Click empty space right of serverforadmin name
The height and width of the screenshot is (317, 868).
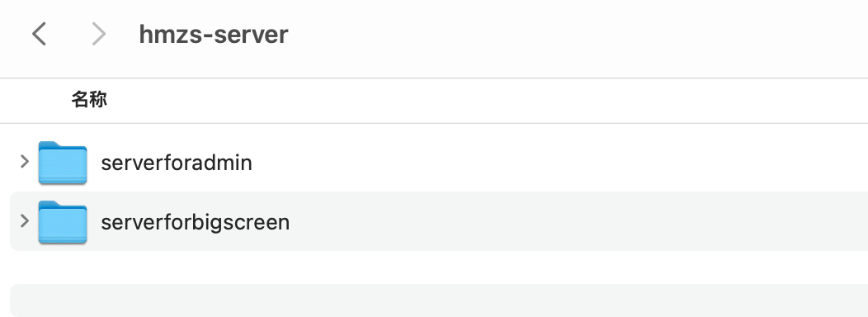pos(559,163)
